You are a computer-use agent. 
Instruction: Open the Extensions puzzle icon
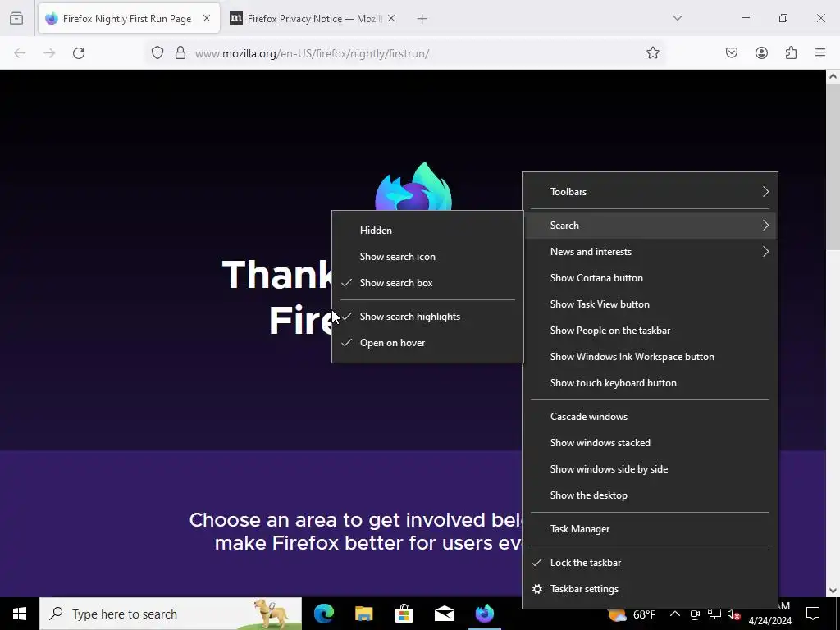click(x=791, y=53)
